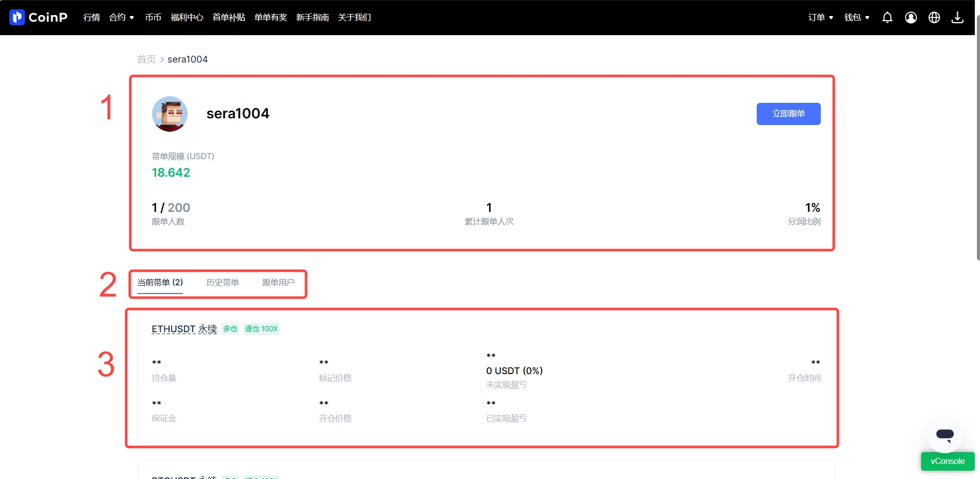This screenshot has height=479, width=980.
Task: Expand the 合约 dropdown menu
Action: [121, 18]
